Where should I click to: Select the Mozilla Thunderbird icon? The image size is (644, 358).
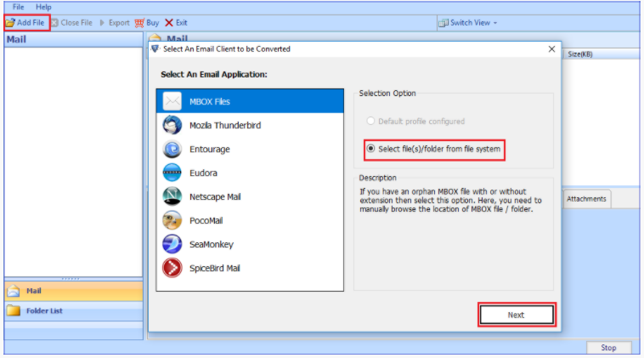tap(172, 125)
